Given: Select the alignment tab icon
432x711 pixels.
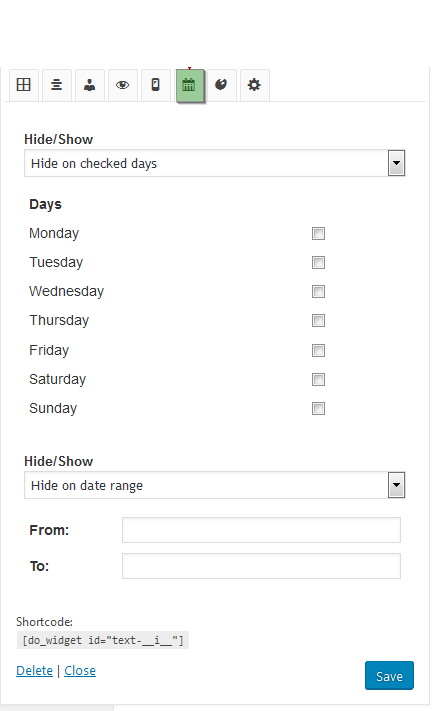Looking at the screenshot, I should pos(57,85).
